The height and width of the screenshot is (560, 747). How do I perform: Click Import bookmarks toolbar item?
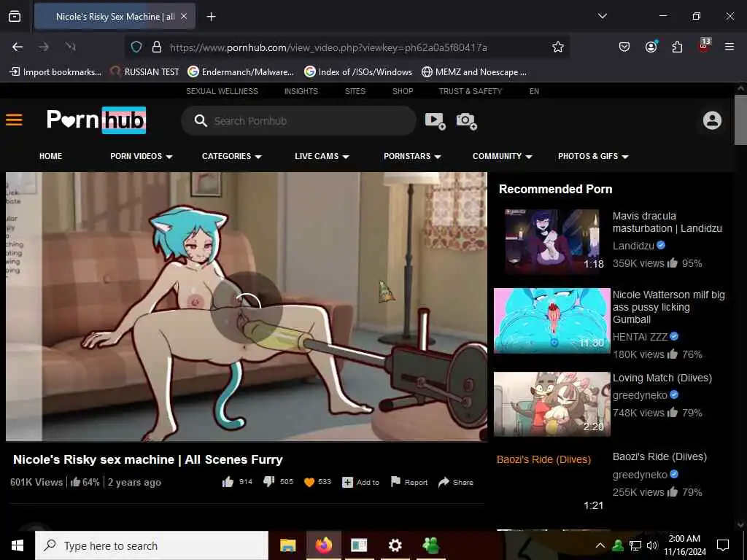55,72
